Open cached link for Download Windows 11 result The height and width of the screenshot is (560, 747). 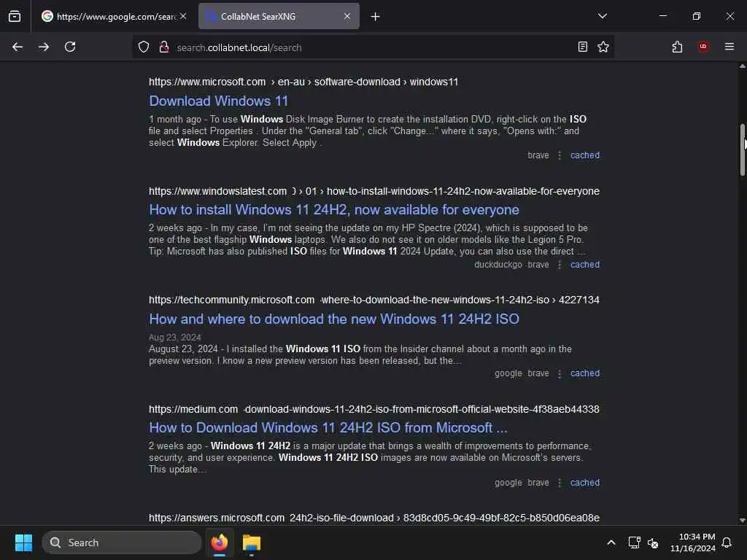click(585, 155)
